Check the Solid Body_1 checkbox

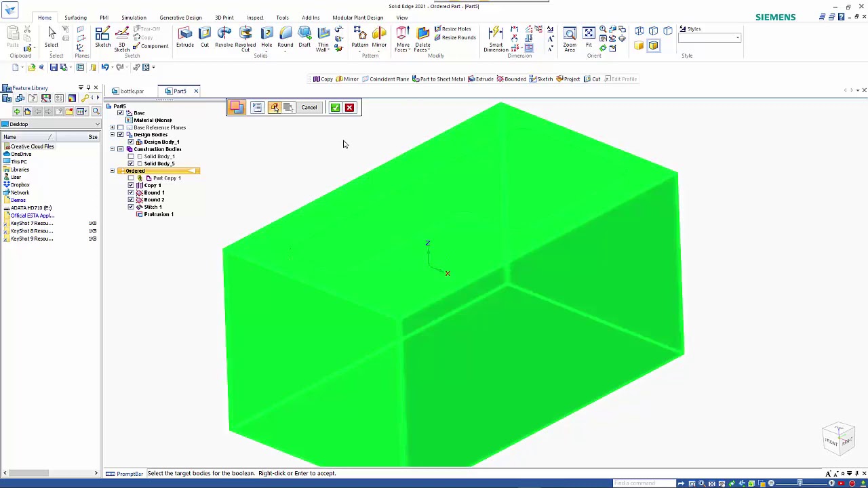tap(131, 157)
